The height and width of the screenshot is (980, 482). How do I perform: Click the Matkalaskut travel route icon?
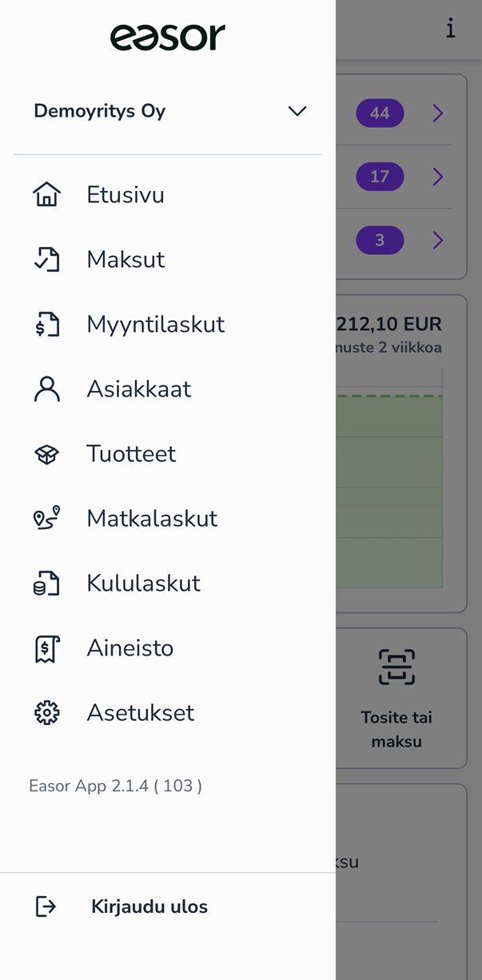coord(47,518)
